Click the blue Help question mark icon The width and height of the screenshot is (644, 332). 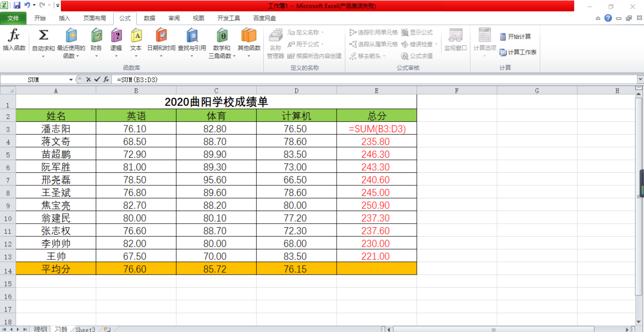tap(608, 18)
